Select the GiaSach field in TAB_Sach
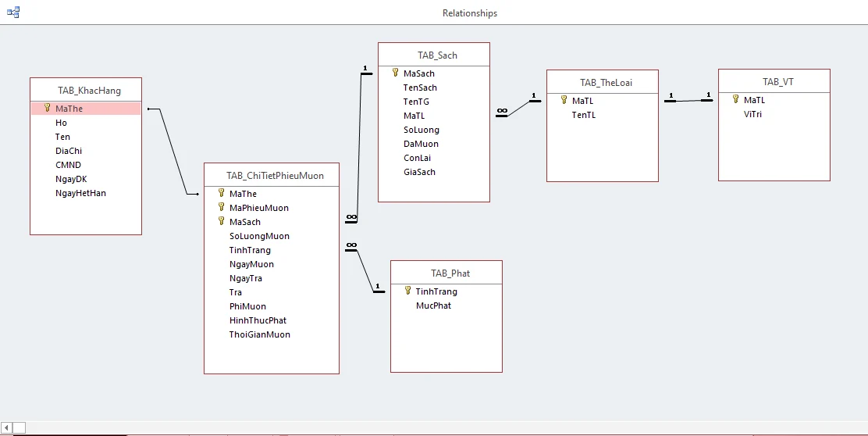This screenshot has width=868, height=436. click(419, 172)
